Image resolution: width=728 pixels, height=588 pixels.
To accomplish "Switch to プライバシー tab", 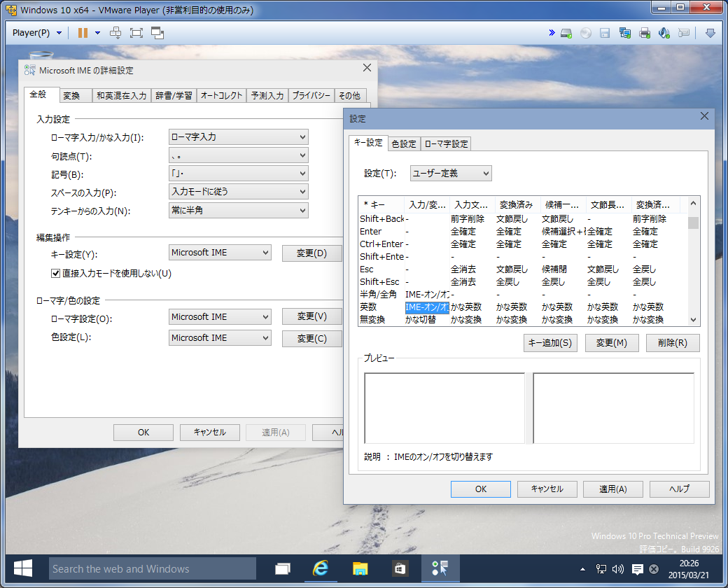I will tap(311, 96).
